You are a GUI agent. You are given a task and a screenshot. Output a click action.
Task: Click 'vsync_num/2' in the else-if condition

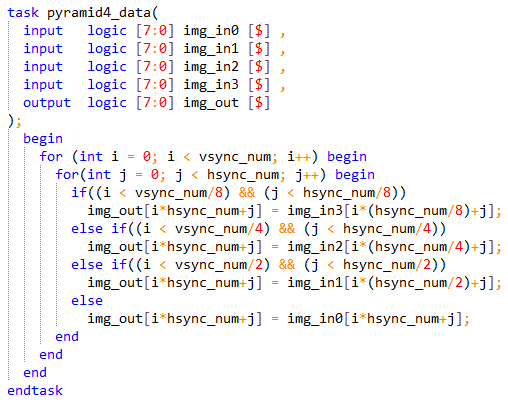(219, 265)
